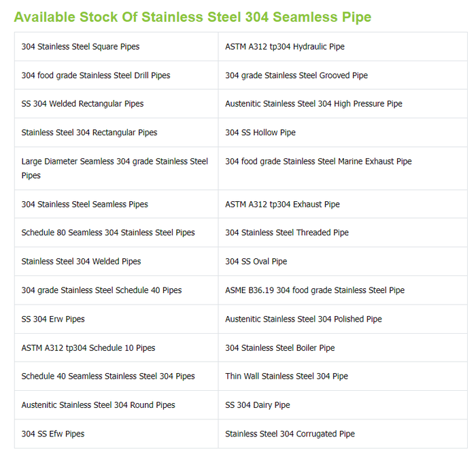Viewport: 476px width, 452px height.
Task: Click the Available Stock heading
Action: 192,16
